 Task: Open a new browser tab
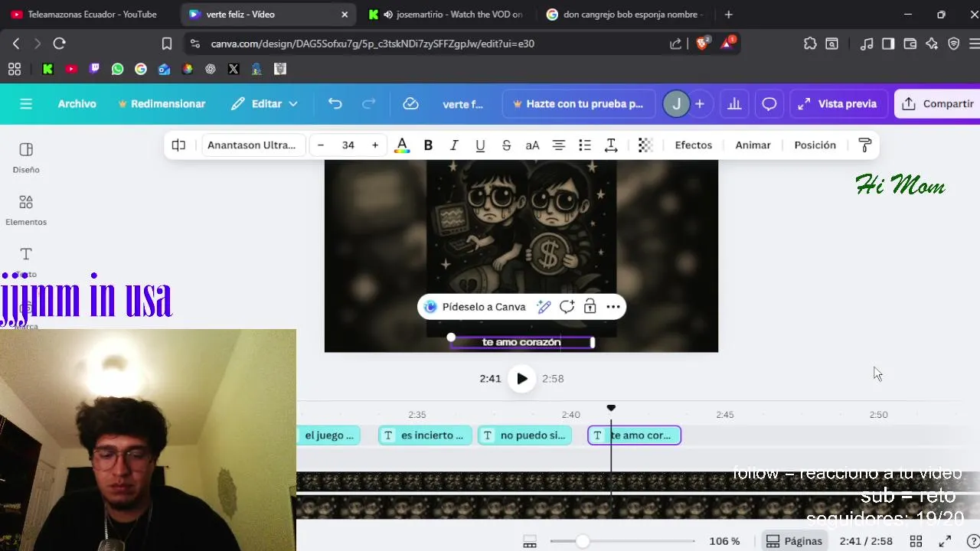tap(728, 14)
